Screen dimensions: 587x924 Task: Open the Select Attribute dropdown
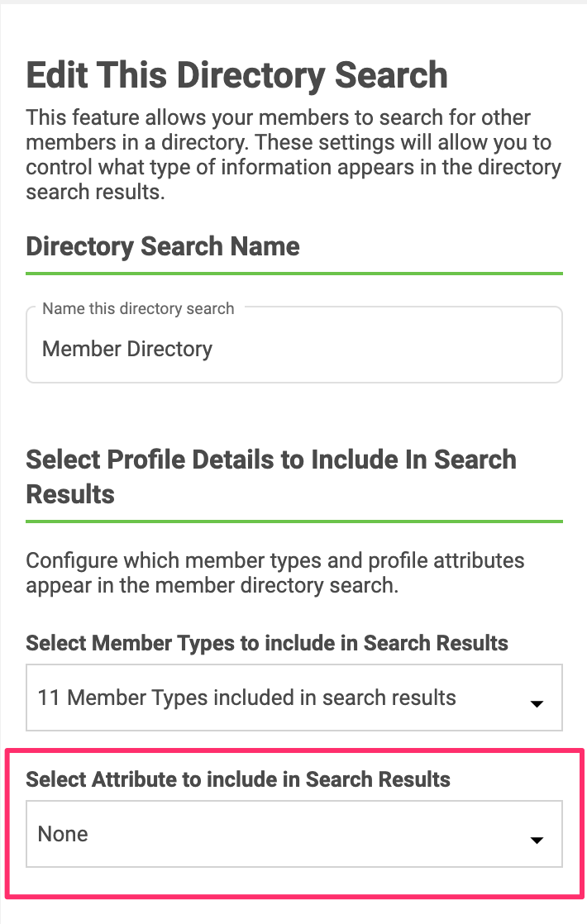pyautogui.click(x=293, y=834)
